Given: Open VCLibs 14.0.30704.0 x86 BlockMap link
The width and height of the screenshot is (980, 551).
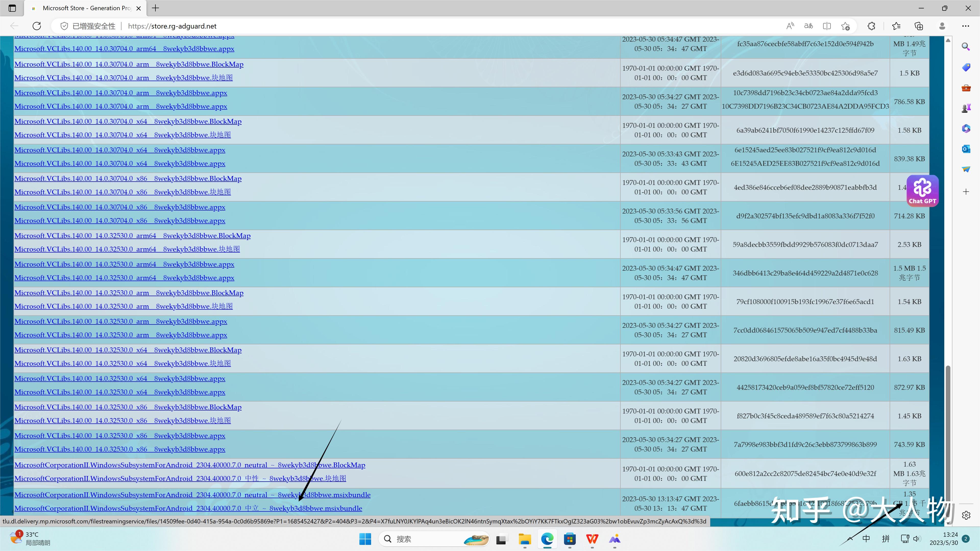Looking at the screenshot, I should 128,178.
